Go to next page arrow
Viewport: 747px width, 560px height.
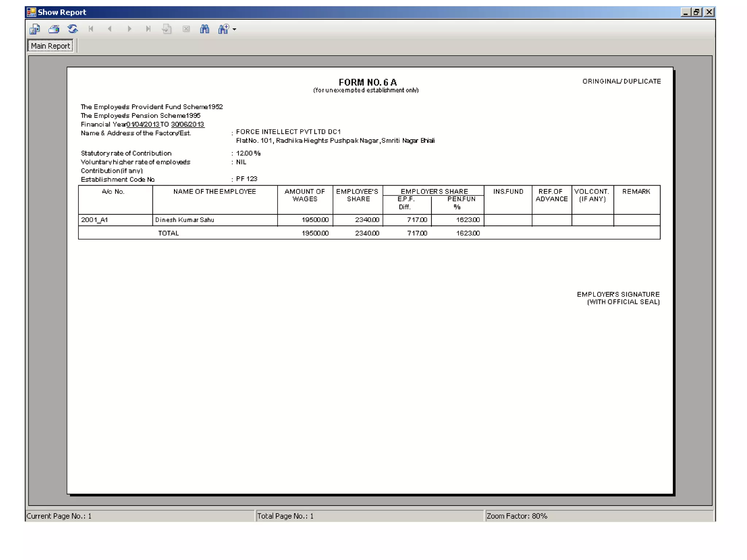click(x=129, y=29)
